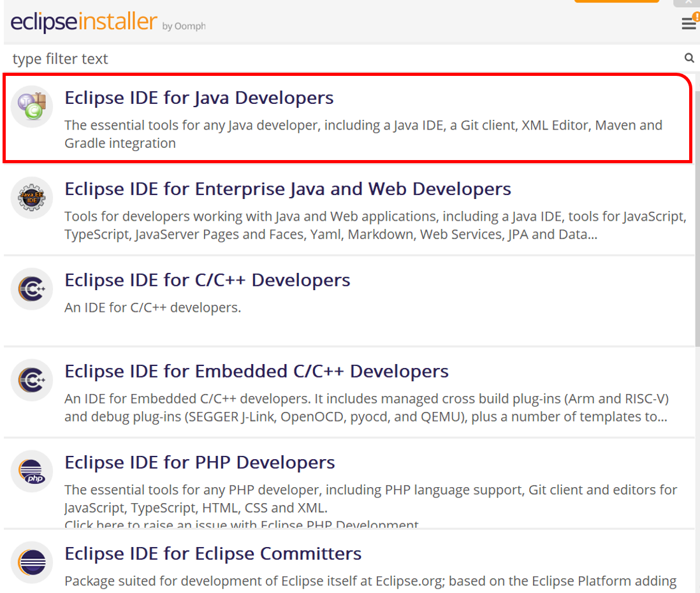This screenshot has width=700, height=593.
Task: Select Eclipse IDE for Eclipse Committers title
Action: (x=213, y=553)
